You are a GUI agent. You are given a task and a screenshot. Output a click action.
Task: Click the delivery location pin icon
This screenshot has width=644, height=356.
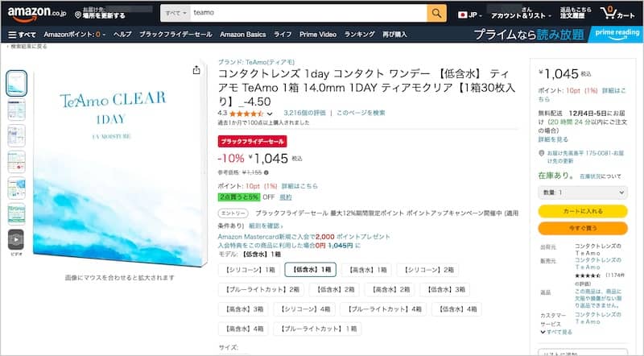pyautogui.click(x=77, y=15)
